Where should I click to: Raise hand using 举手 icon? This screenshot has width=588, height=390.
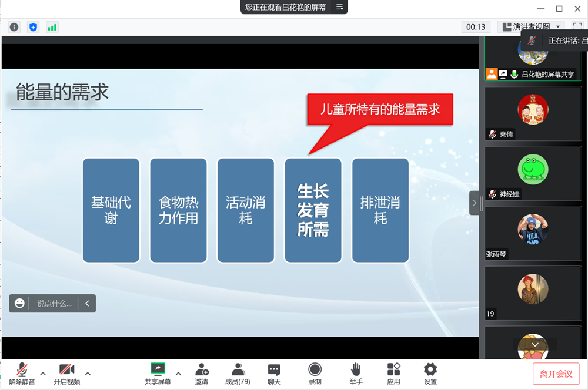coord(356,374)
